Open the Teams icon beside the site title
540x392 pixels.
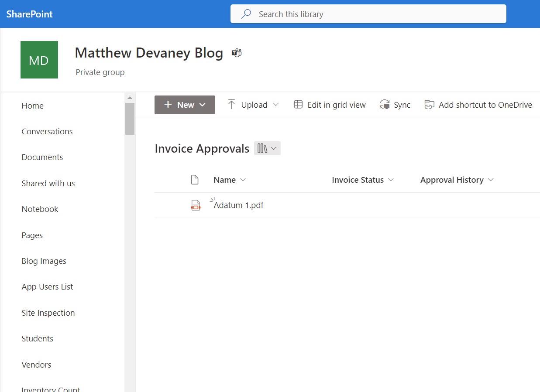(x=236, y=53)
